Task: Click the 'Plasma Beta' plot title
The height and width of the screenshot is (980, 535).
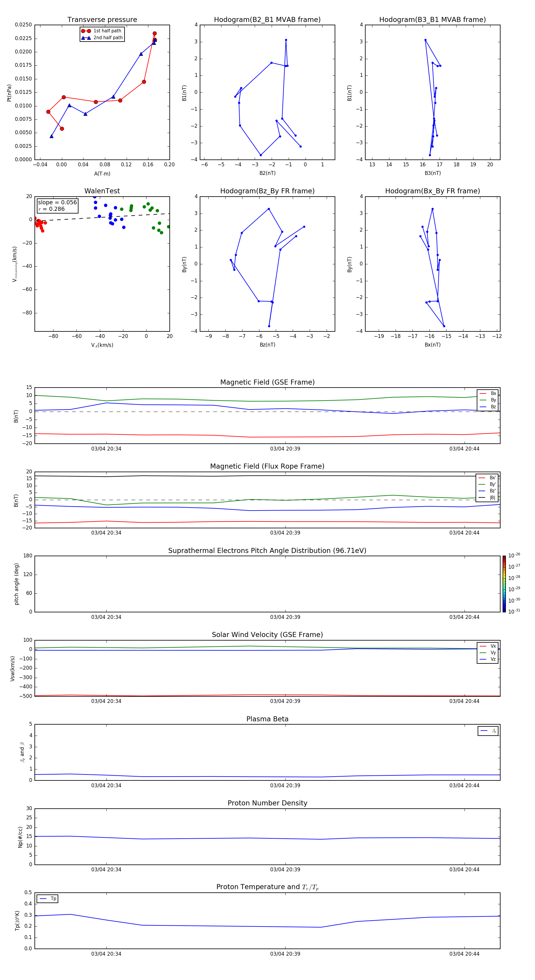Action: pyautogui.click(x=267, y=719)
